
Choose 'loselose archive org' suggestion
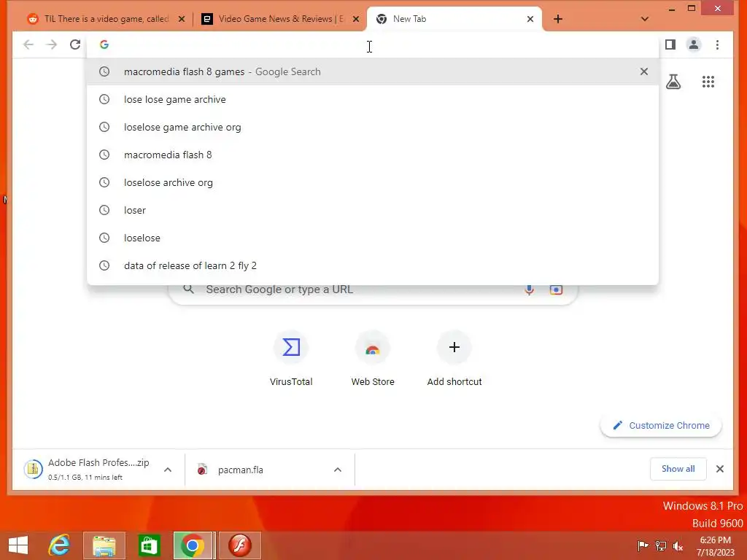pyautogui.click(x=373, y=182)
